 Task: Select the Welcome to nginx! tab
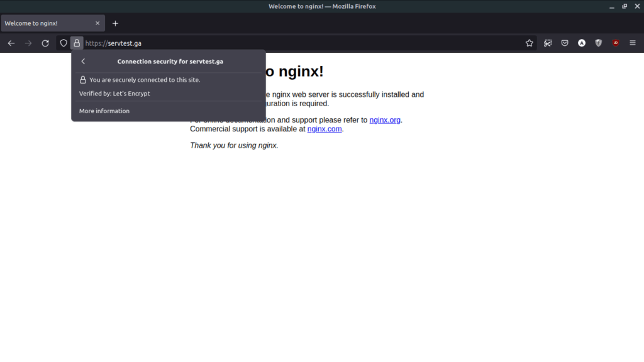coord(53,23)
